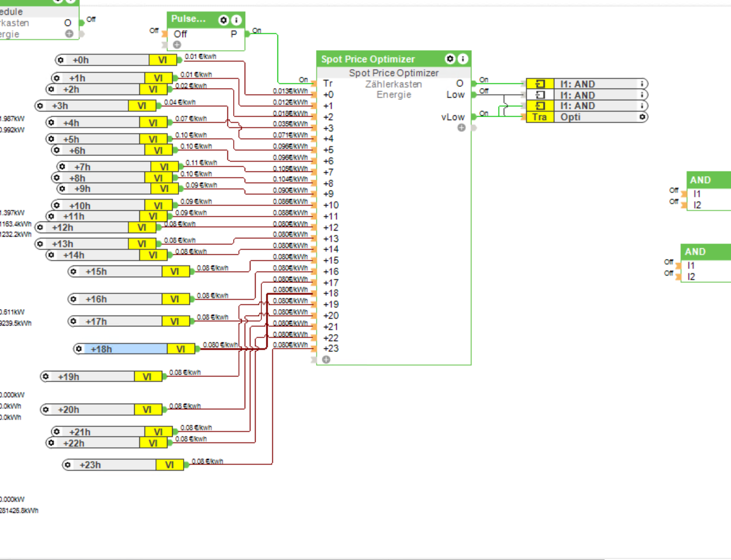The image size is (731, 560).
Task: Expand outputs with the plus below vLow
Action: [461, 128]
